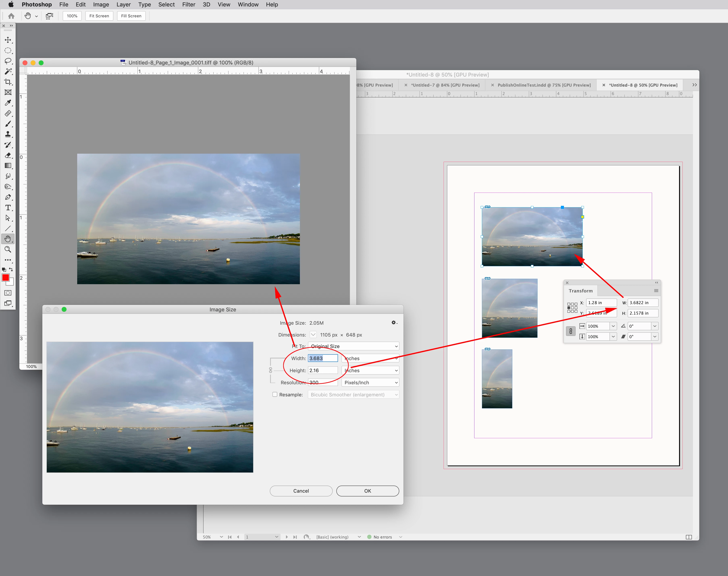728x576 pixels.
Task: Open the Pixels/Inch resolution unit dropdown
Action: click(370, 382)
